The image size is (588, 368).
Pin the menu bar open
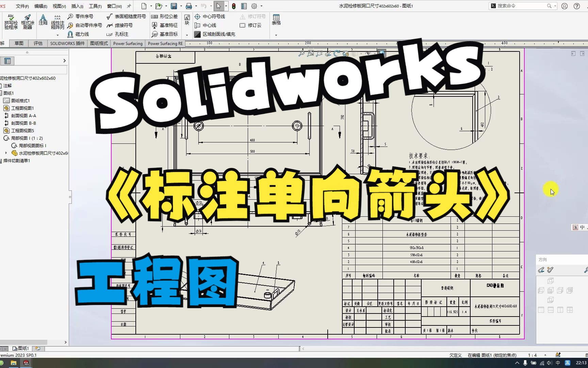pyautogui.click(x=129, y=6)
